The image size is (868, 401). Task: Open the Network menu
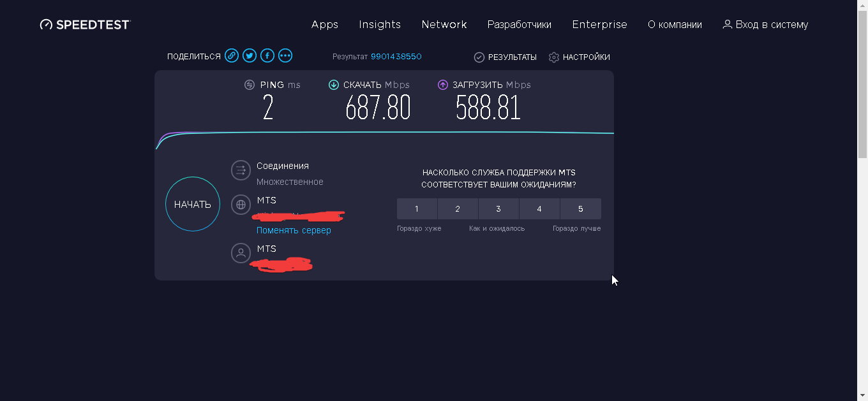(444, 25)
